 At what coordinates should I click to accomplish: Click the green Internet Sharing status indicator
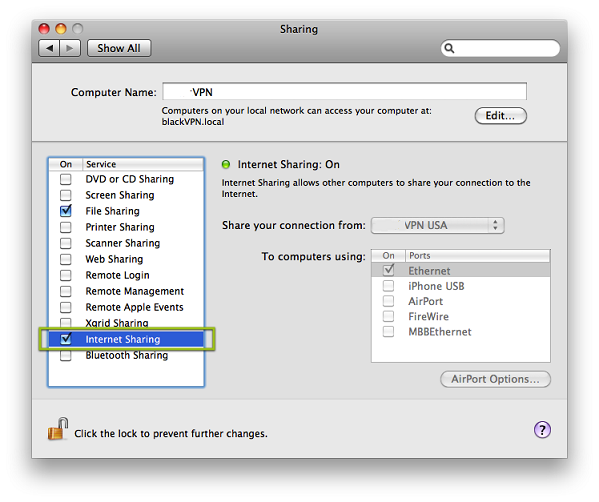(x=226, y=165)
